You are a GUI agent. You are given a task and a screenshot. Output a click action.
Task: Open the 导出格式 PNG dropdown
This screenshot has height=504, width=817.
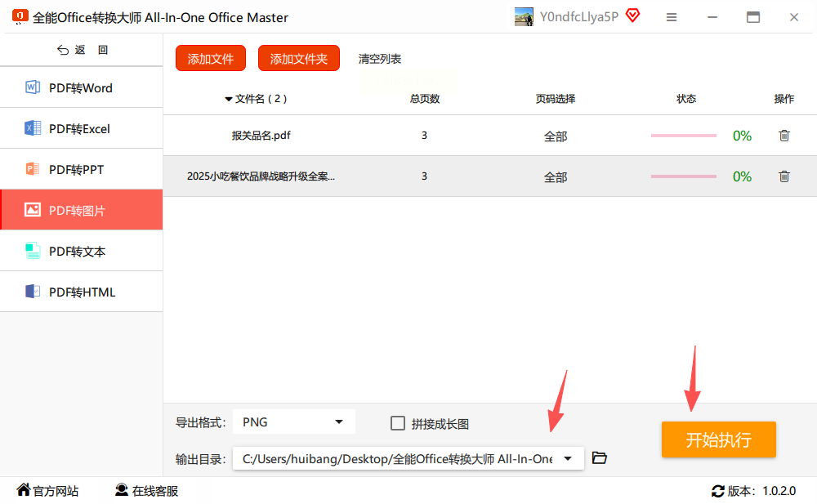294,421
